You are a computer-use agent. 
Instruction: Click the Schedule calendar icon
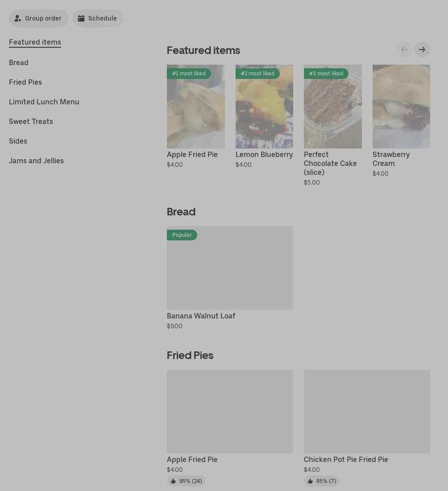click(81, 18)
